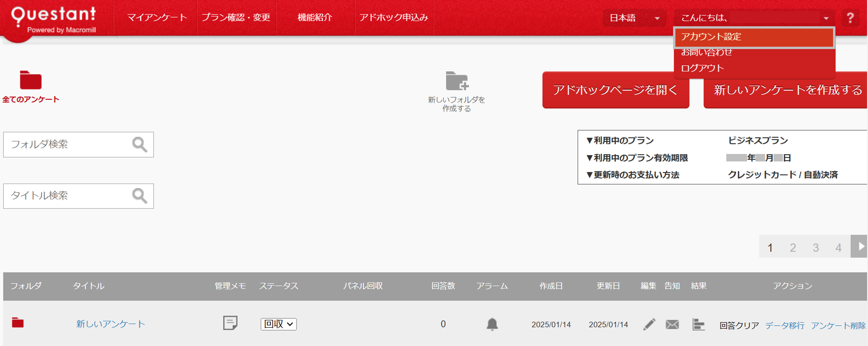Open the 新しいアンケート survey link
868x346 pixels.
[x=111, y=324]
